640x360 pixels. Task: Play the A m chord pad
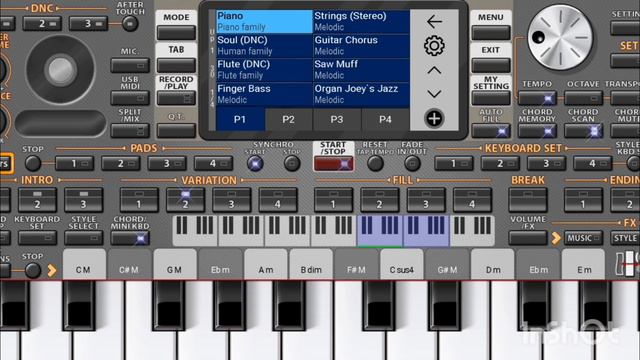click(x=266, y=265)
